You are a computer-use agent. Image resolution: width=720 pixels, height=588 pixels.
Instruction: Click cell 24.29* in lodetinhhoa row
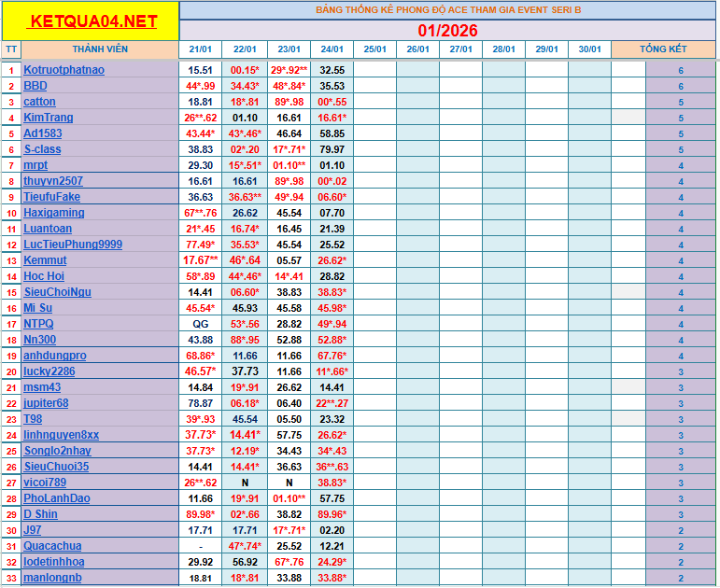click(x=332, y=562)
